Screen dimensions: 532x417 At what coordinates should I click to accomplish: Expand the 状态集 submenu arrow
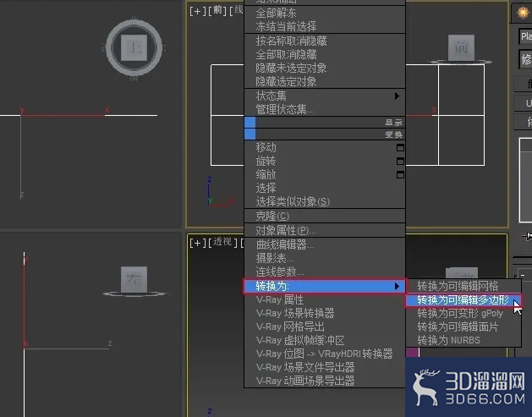[x=397, y=96]
